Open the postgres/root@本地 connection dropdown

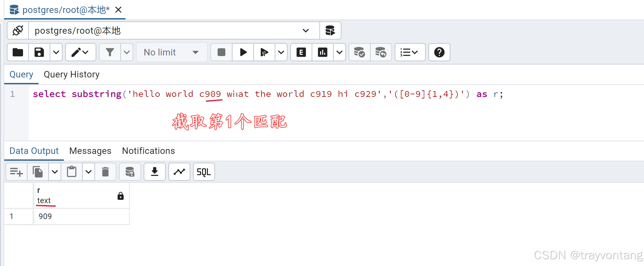point(174,30)
